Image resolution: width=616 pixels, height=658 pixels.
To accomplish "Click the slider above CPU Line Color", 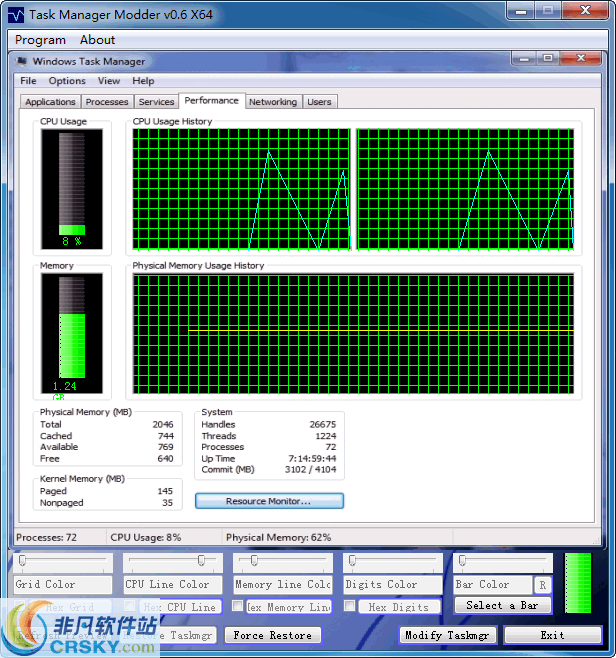I will click(172, 561).
